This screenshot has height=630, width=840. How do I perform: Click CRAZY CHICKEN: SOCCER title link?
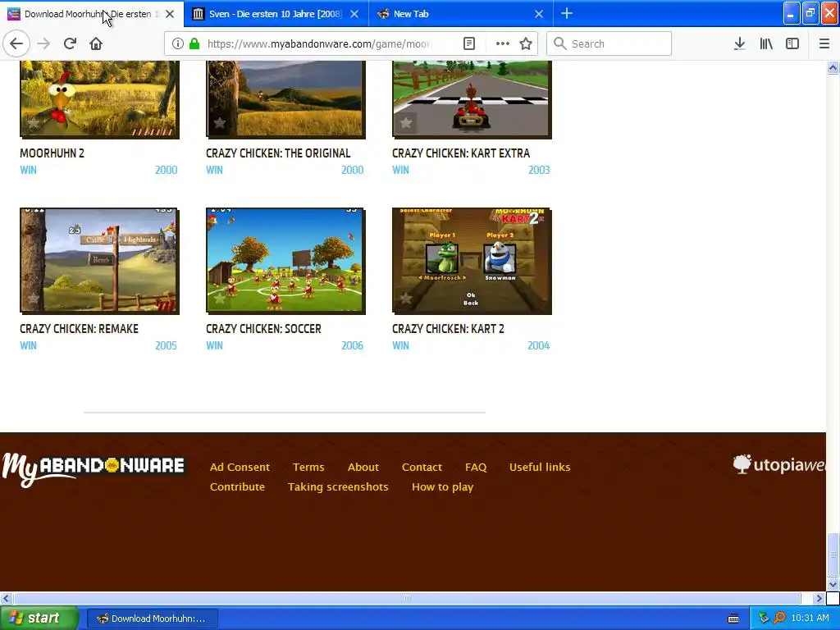[263, 329]
